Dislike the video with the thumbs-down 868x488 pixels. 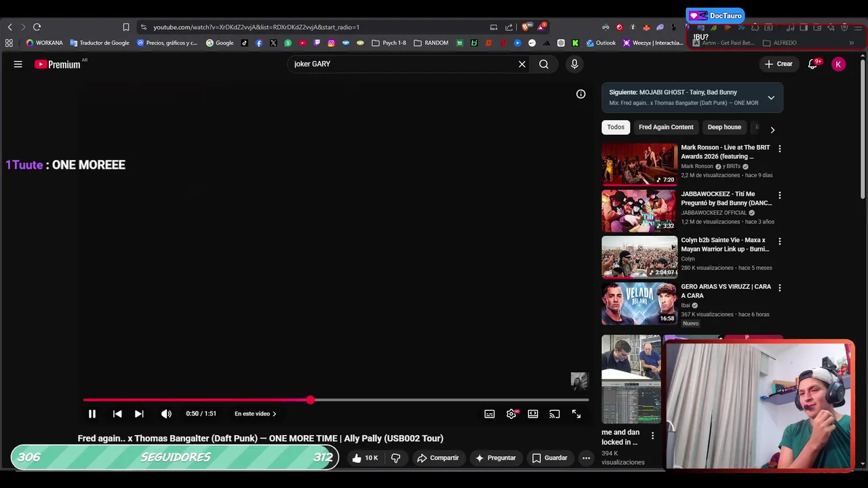pos(395,458)
